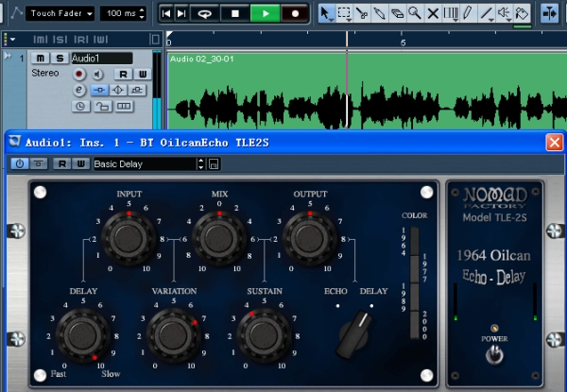Select the Time Warp tool
This screenshot has height=392, width=567.
click(451, 13)
